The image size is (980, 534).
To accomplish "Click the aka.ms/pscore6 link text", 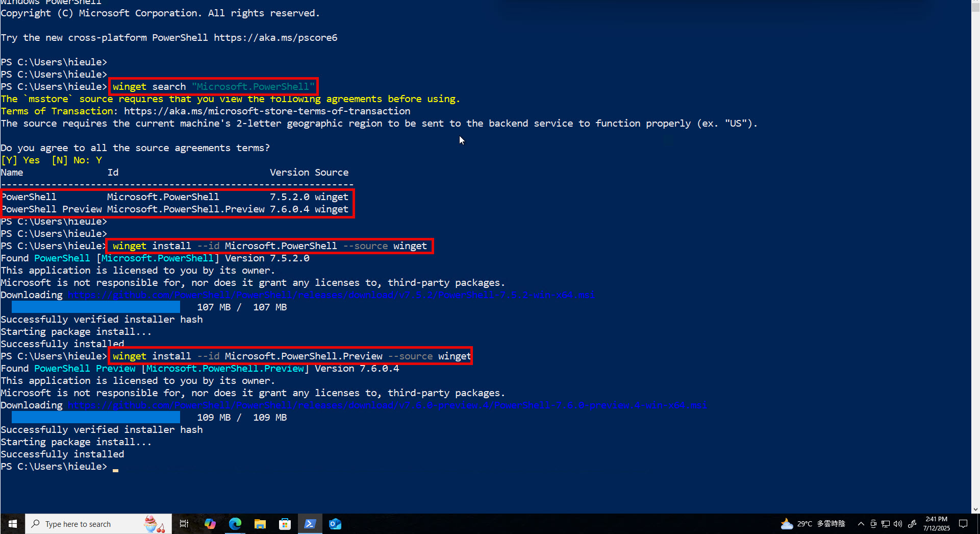I will click(x=275, y=38).
